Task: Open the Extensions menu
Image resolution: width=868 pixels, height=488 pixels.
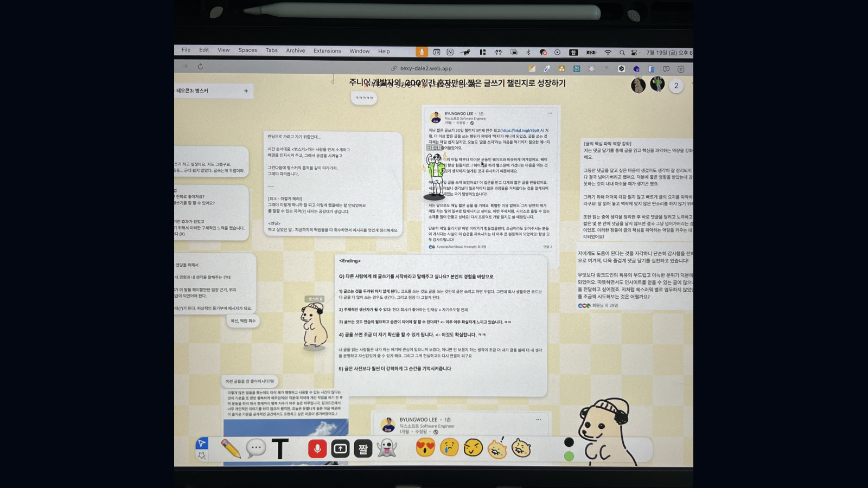Action: 327,51
